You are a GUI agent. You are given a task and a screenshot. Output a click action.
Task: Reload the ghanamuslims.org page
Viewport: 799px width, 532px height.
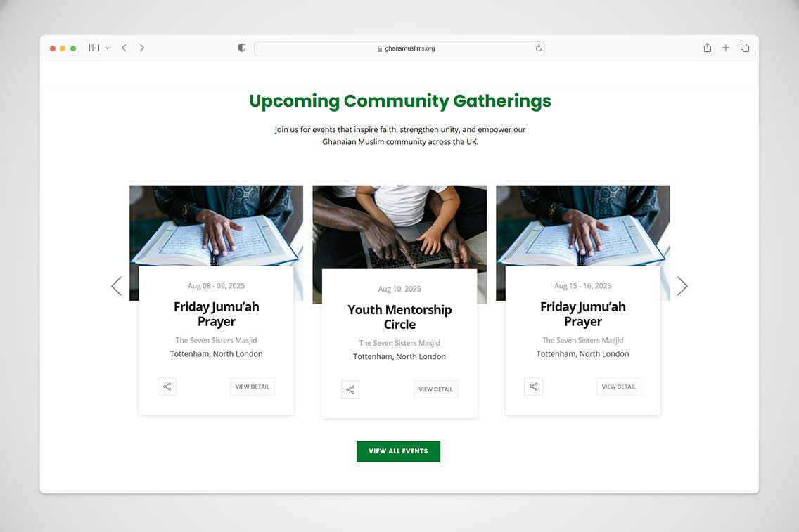(x=539, y=48)
